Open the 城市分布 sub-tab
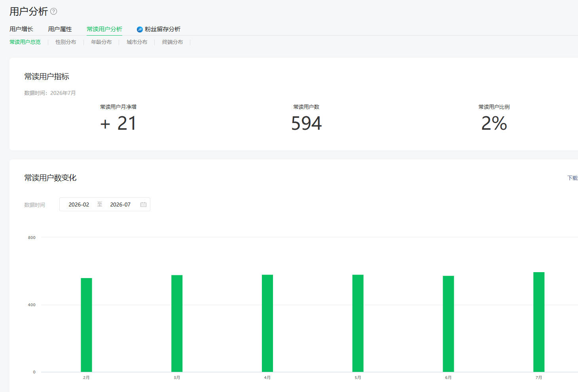Viewport: 578px width, 392px height. pyautogui.click(x=137, y=42)
